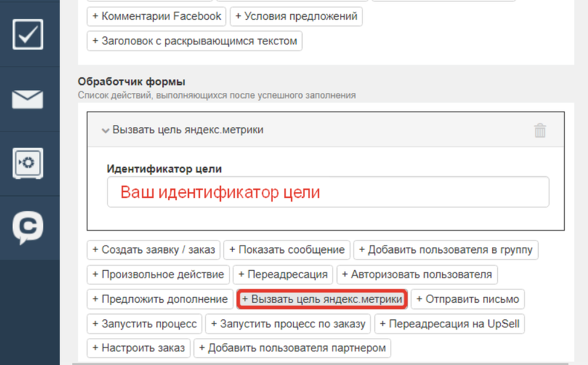Screen dimensions: 588x365
Task: Click the "Идентификатор цели" label
Action: point(164,169)
